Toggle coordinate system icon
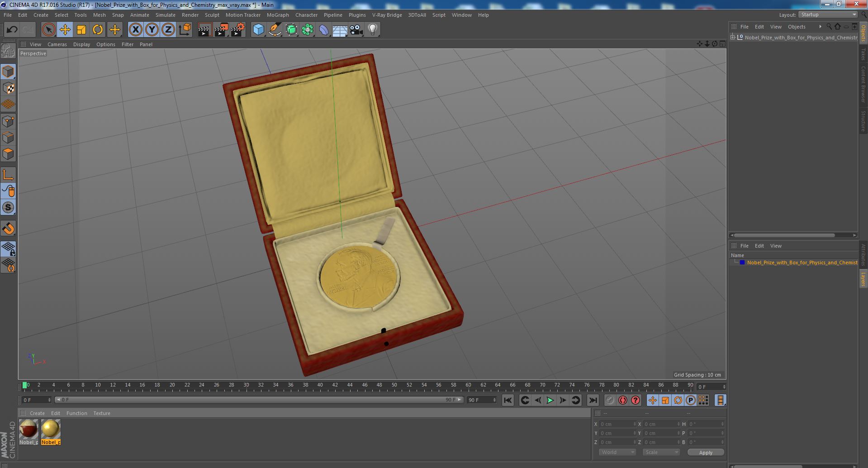This screenshot has height=468, width=868. [x=185, y=30]
